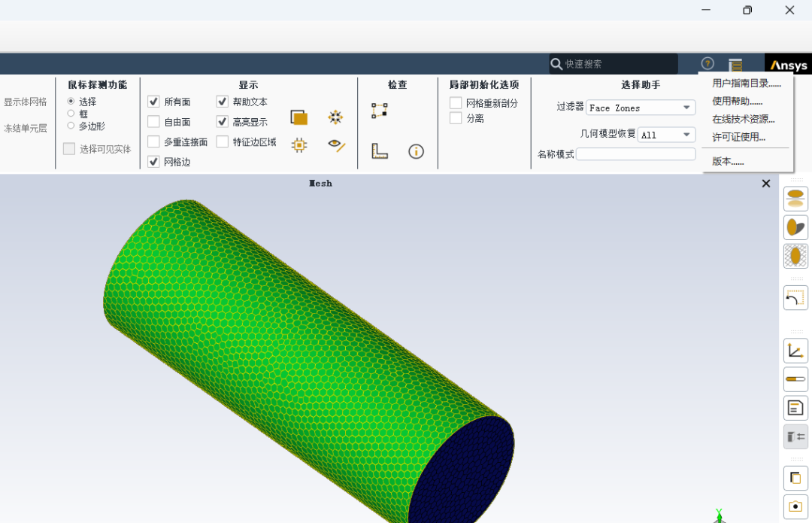Click the camera screenshot icon
This screenshot has height=523, width=812.
pos(795,506)
